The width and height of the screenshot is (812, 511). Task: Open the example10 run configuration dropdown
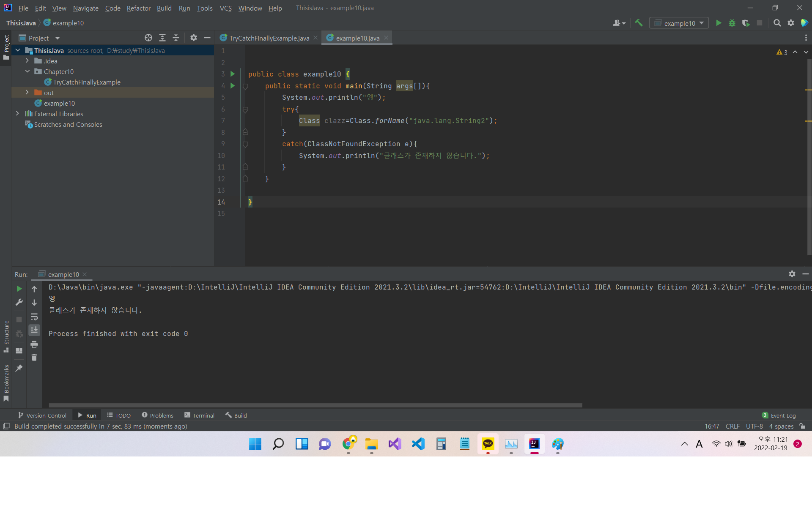[679, 23]
